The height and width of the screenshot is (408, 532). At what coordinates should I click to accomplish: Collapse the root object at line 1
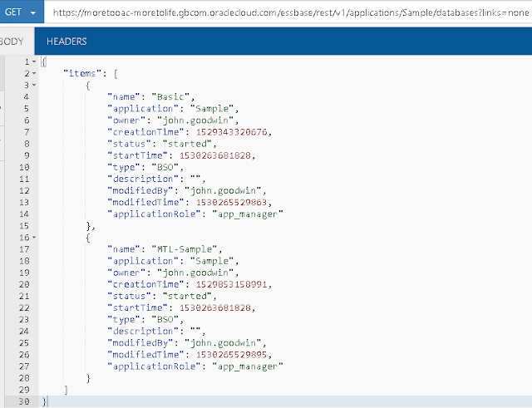[x=34, y=61]
